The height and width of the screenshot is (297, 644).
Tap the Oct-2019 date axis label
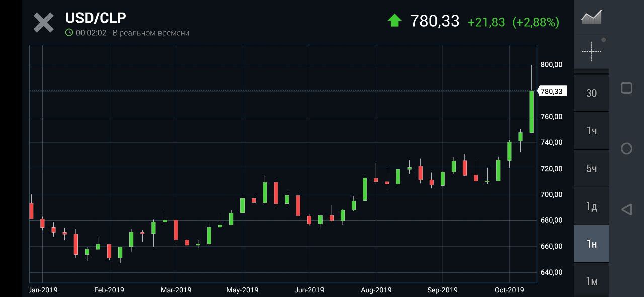click(x=509, y=290)
